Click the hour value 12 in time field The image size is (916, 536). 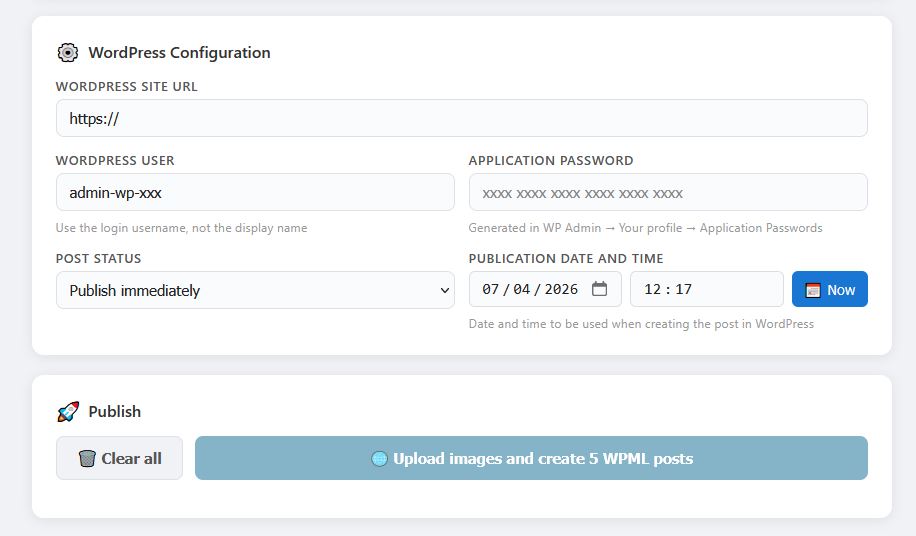pos(653,289)
